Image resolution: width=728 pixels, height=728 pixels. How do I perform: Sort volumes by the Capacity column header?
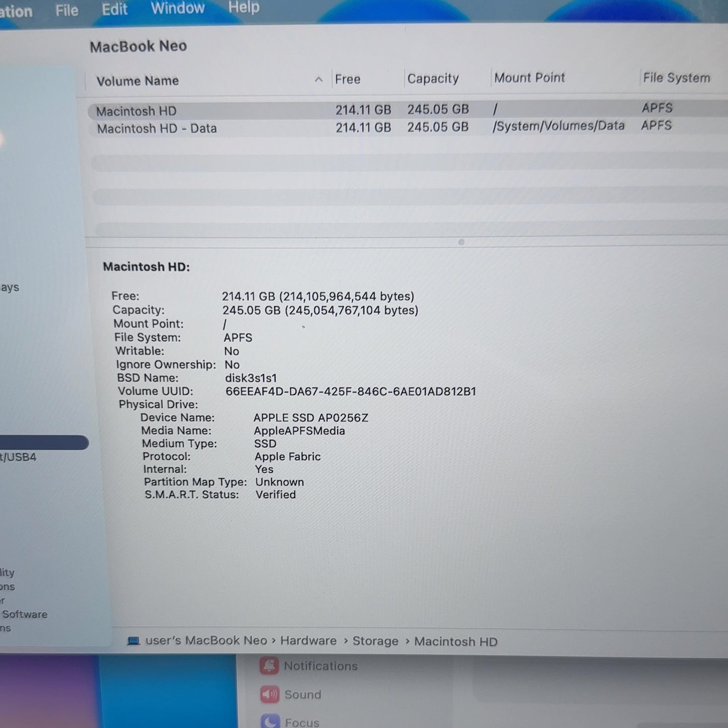coord(433,79)
